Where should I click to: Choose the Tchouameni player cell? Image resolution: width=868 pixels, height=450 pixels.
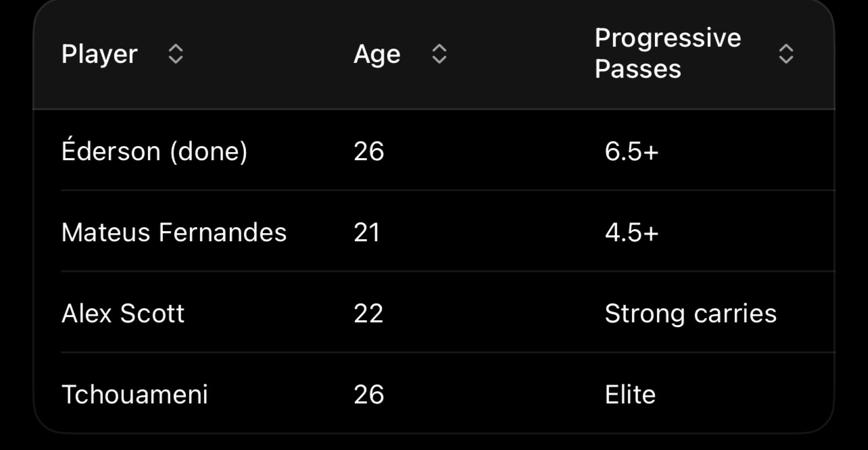(x=135, y=395)
